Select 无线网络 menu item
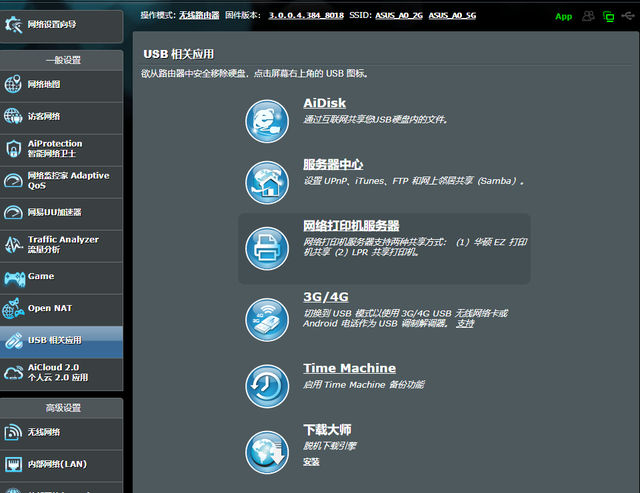 pos(62,434)
